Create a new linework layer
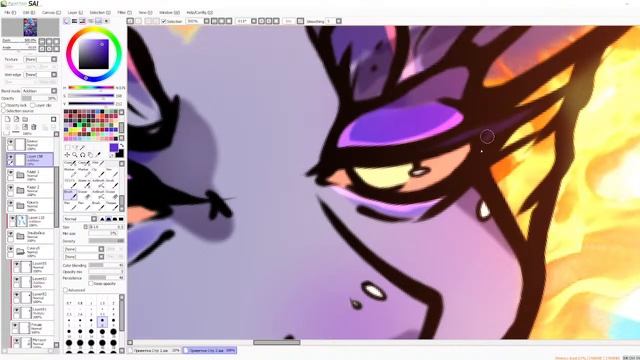 pos(16,119)
